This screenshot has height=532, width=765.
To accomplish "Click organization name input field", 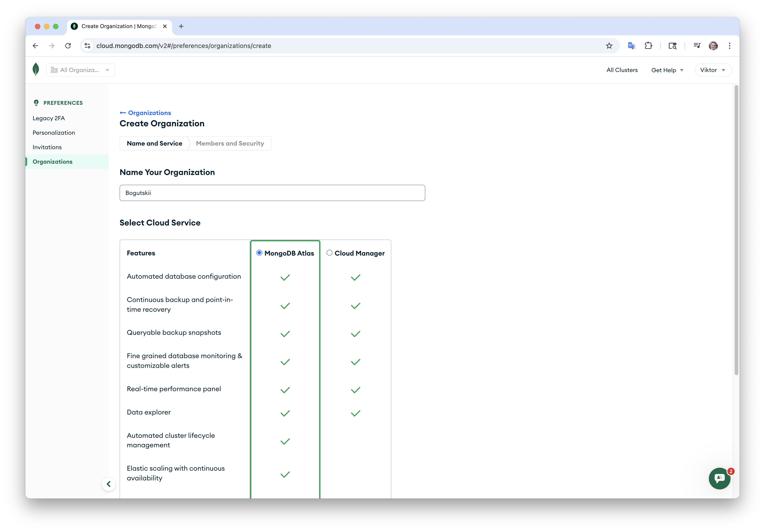I will coord(272,193).
